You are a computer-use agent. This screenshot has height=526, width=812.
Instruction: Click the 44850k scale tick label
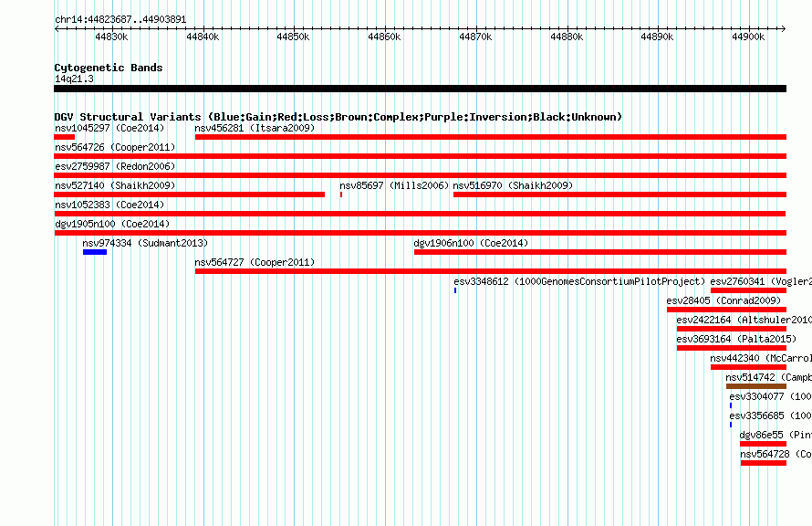293,37
